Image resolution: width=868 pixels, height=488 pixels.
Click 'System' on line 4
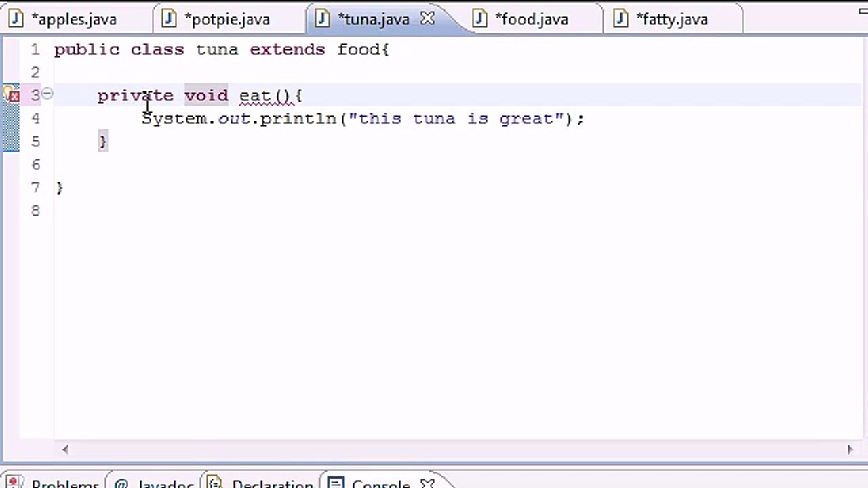[174, 119]
